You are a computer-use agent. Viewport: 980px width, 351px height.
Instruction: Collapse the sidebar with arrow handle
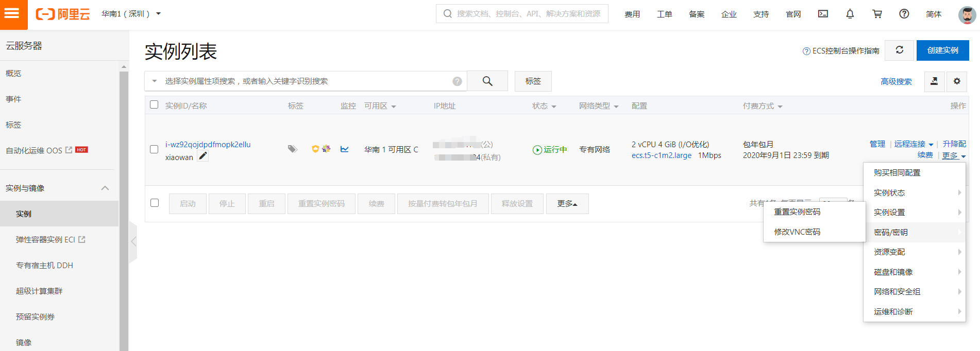133,241
